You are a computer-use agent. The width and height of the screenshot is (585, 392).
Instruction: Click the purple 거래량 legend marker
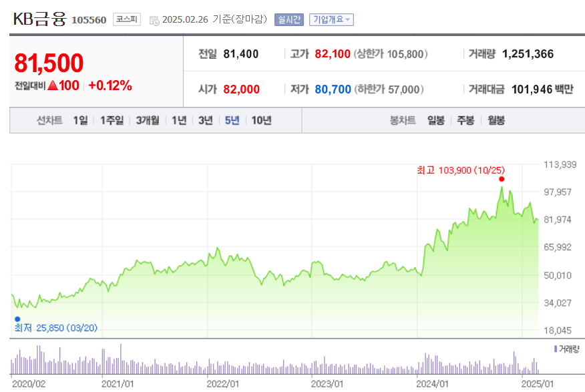(556, 349)
